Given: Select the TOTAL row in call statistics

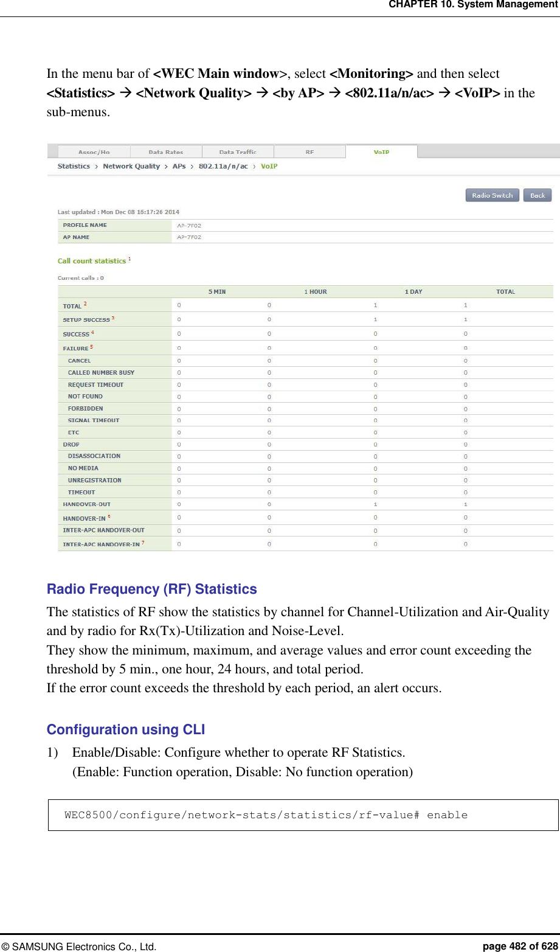Looking at the screenshot, I should [x=71, y=305].
